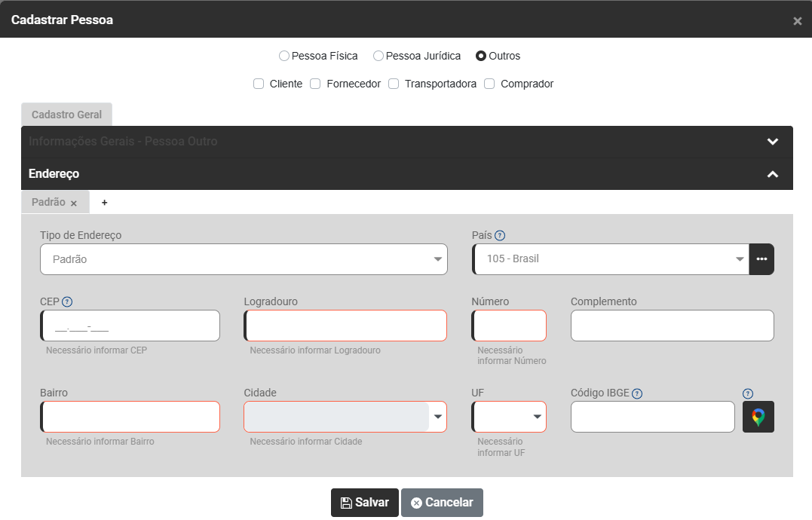Tick the Fornecedor checkbox
The width and height of the screenshot is (812, 520).
316,84
